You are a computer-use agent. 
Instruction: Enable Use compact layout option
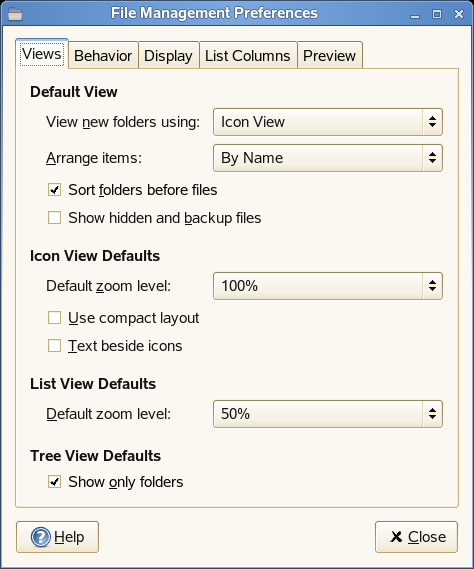(x=54, y=318)
